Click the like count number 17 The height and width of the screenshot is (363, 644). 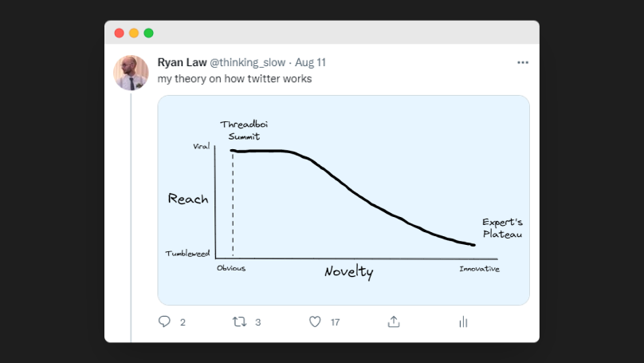335,322
